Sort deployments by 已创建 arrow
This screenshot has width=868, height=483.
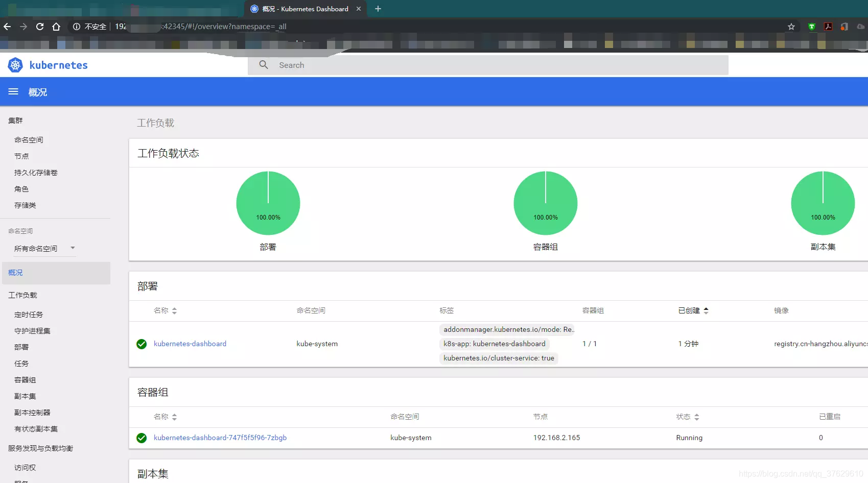706,310
